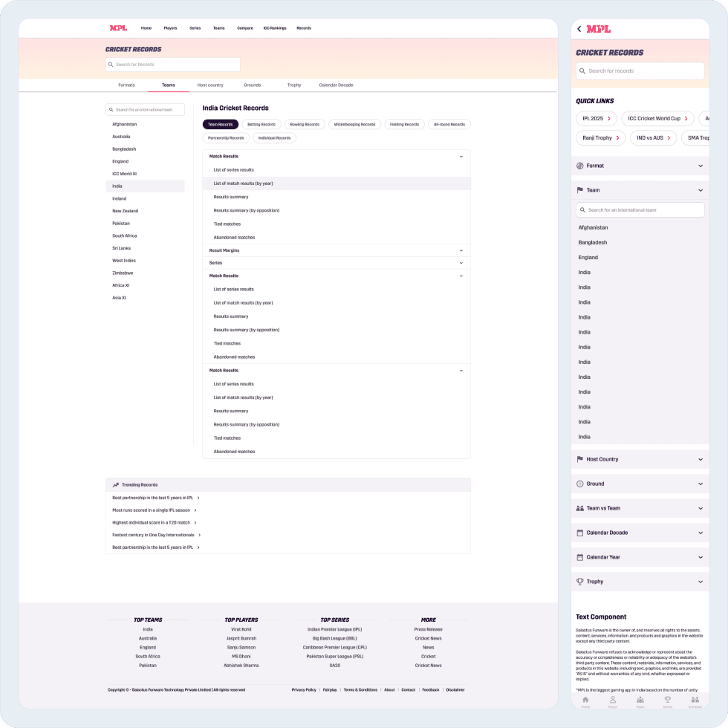Open the Grounds tab
The width and height of the screenshot is (728, 728).
pos(252,85)
